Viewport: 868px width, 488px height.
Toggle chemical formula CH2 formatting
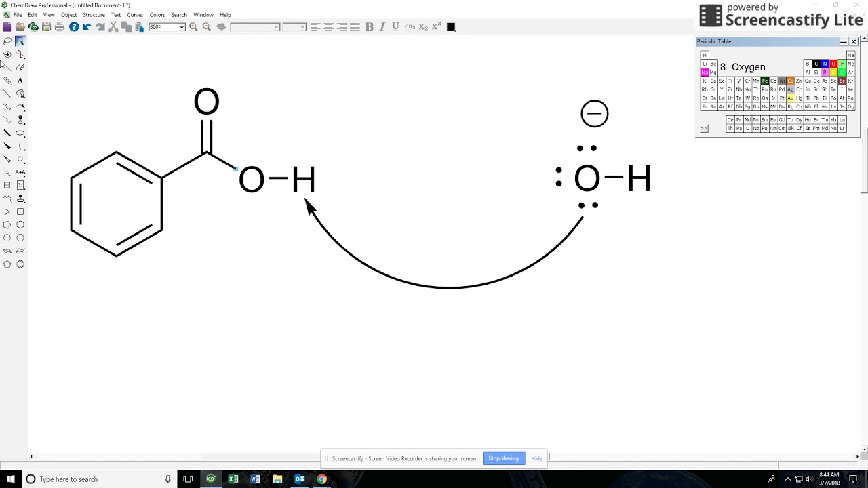[x=410, y=26]
